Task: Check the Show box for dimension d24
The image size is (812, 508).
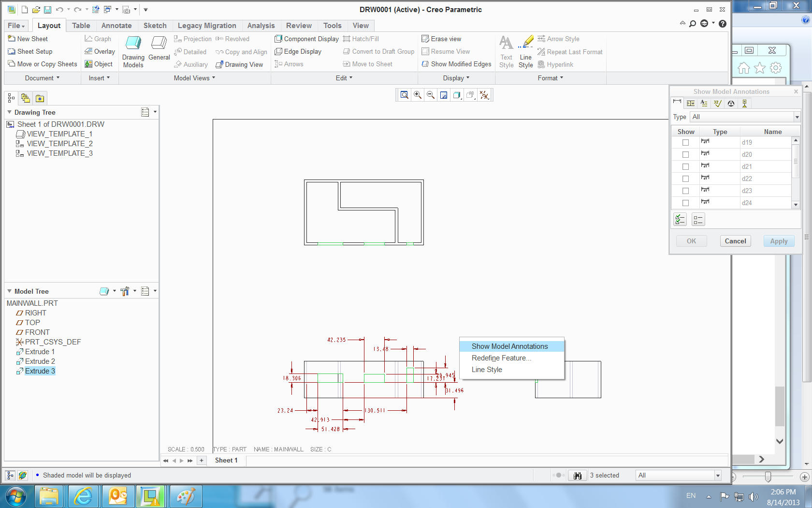Action: tap(685, 203)
